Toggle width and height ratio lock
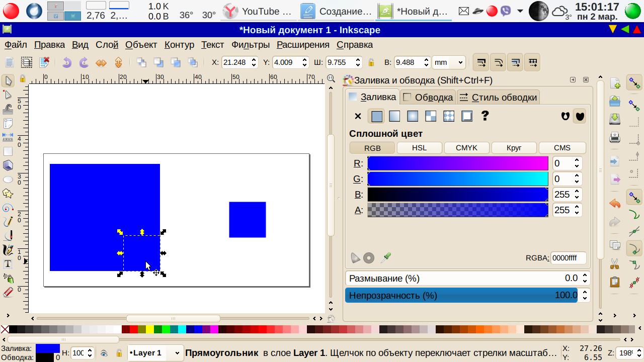 coord(371,62)
